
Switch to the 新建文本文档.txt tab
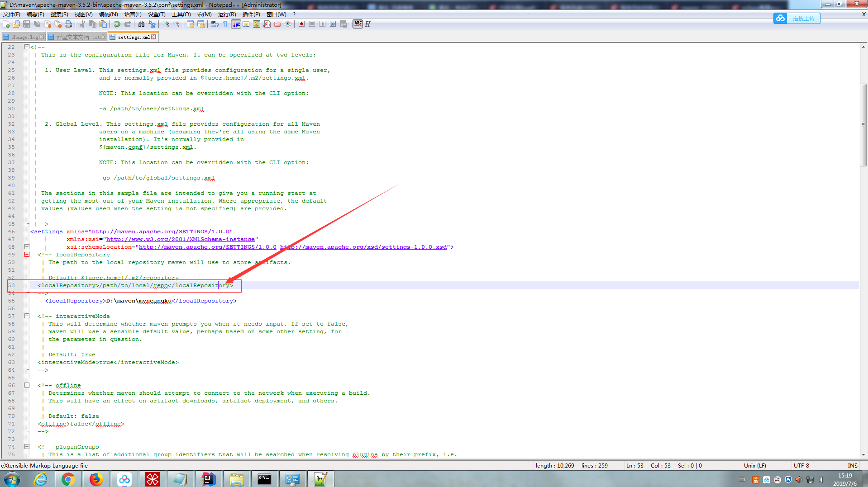(x=76, y=37)
